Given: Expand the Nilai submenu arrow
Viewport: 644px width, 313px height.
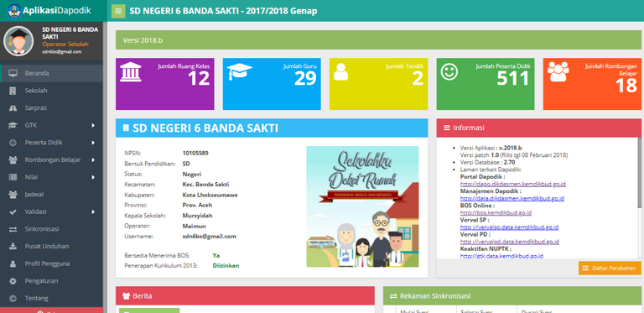Looking at the screenshot, I should (93, 177).
